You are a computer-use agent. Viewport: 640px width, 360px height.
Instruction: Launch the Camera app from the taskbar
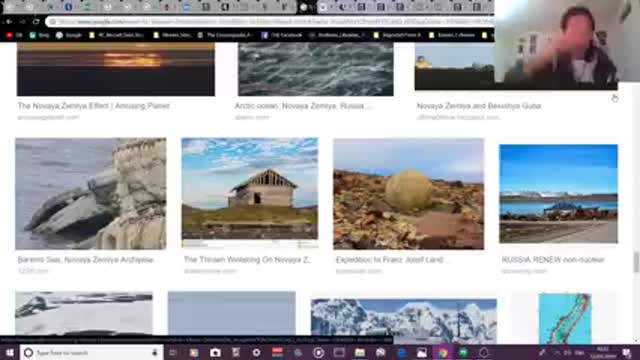tap(215, 353)
